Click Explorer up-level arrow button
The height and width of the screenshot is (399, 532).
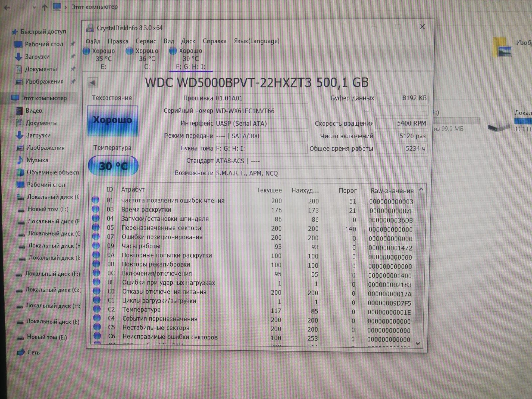click(x=44, y=7)
